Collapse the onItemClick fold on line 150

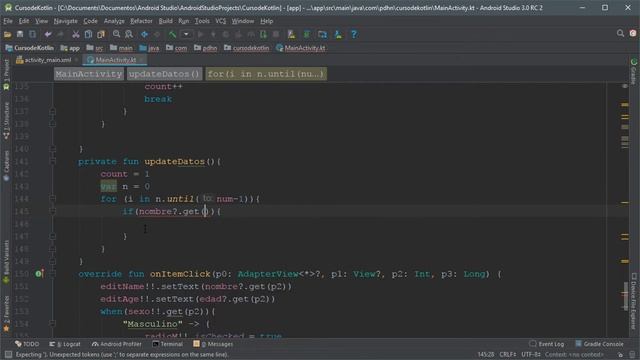point(53,274)
